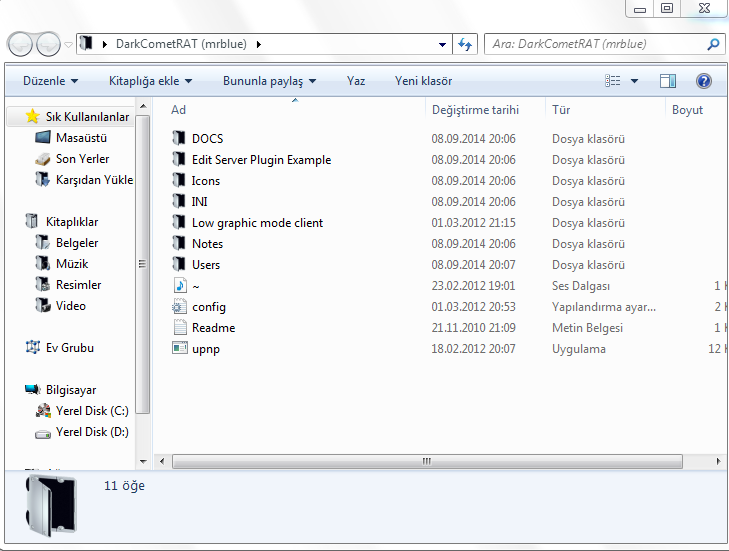Open Yerel Disk (C:) drive icon
The height and width of the screenshot is (551, 729).
tap(43, 411)
